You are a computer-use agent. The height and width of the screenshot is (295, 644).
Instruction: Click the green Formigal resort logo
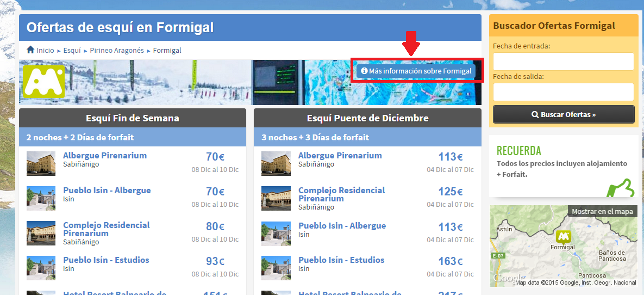[43, 82]
